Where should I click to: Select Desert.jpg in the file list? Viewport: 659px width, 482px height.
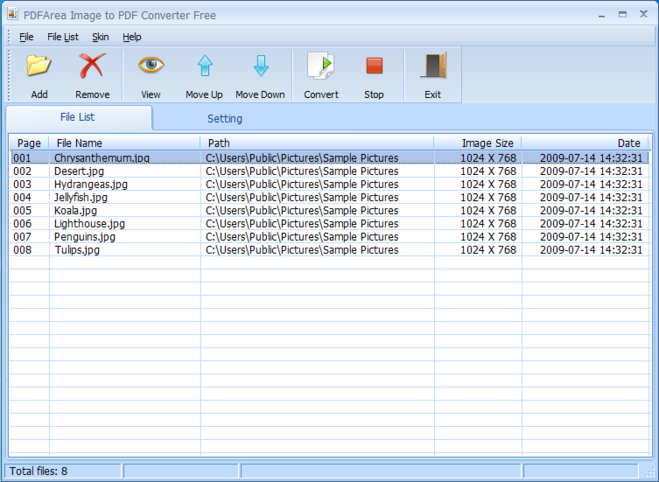pyautogui.click(x=79, y=171)
